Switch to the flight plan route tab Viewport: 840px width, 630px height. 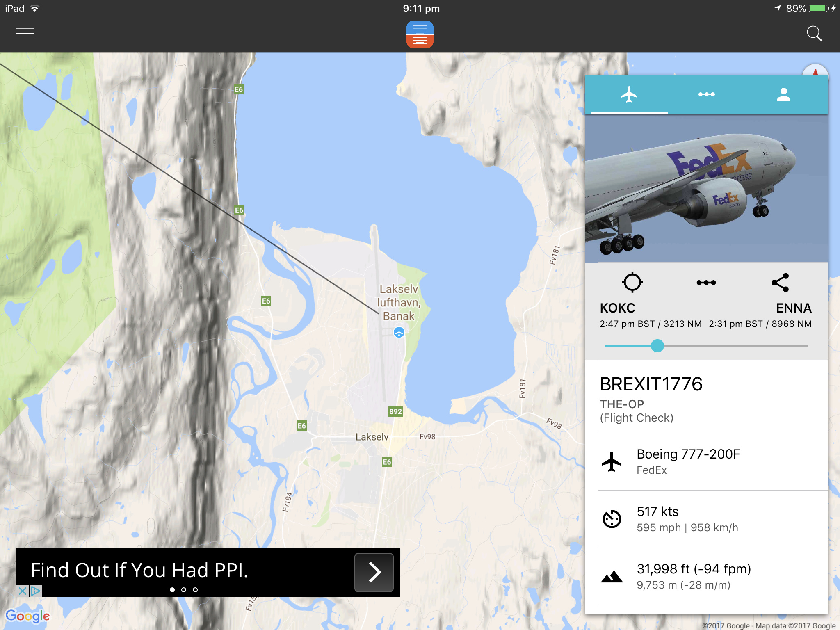pyautogui.click(x=706, y=95)
